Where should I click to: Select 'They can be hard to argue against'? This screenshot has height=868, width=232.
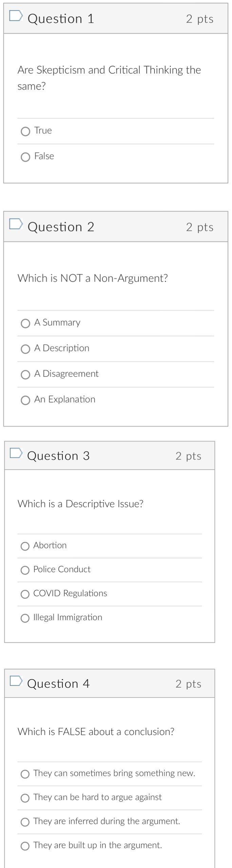click(25, 798)
